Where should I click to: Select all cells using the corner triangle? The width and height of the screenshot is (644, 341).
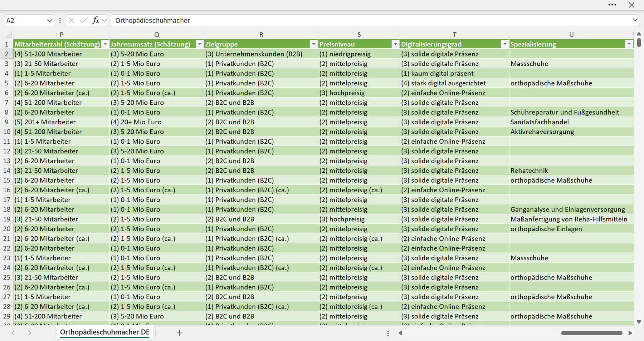click(9, 35)
